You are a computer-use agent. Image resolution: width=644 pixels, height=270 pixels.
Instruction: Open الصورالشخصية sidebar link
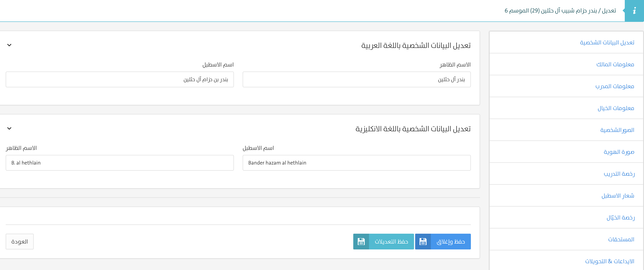[x=617, y=130]
